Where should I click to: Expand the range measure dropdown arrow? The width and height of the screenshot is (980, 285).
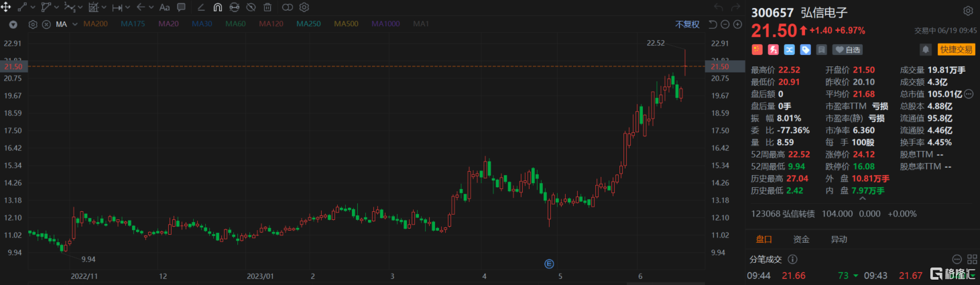pos(127,7)
